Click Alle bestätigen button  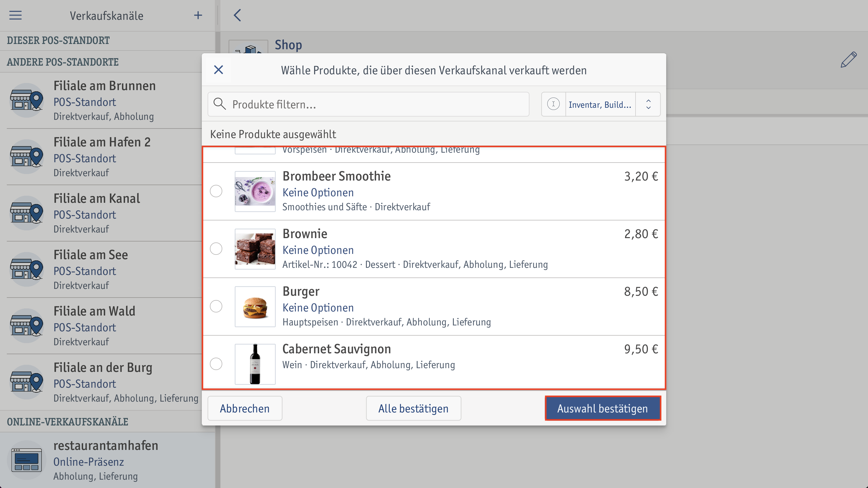pos(414,408)
